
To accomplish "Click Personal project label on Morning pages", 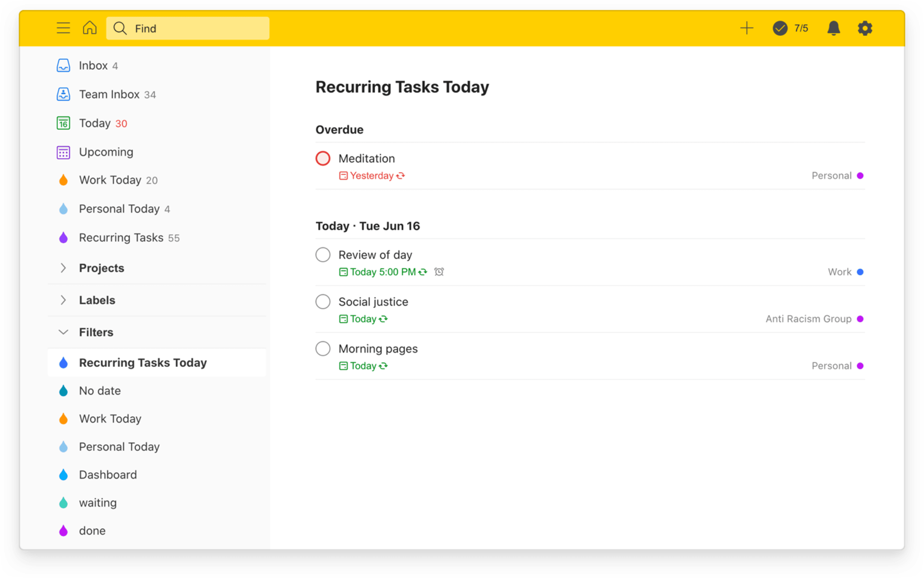I will point(831,366).
